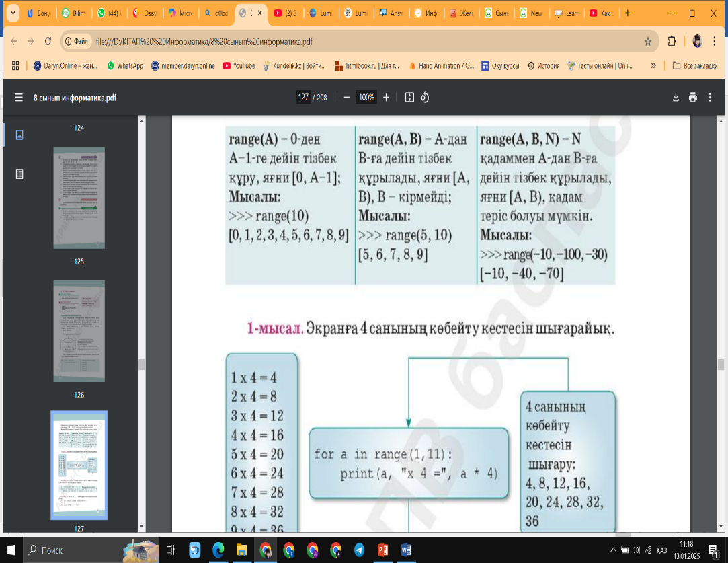
Task: Open История bookmark
Action: coord(543,65)
